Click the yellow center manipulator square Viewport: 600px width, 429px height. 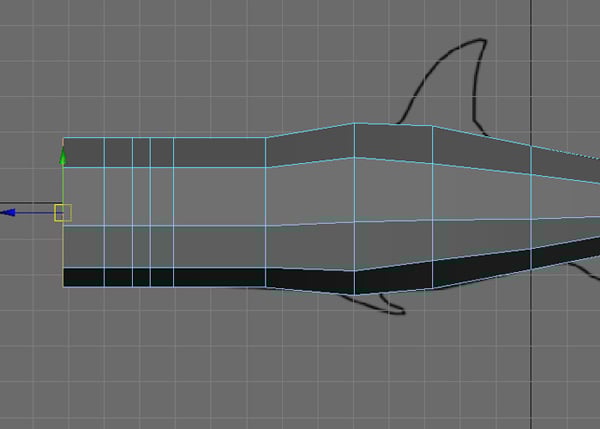coord(63,213)
